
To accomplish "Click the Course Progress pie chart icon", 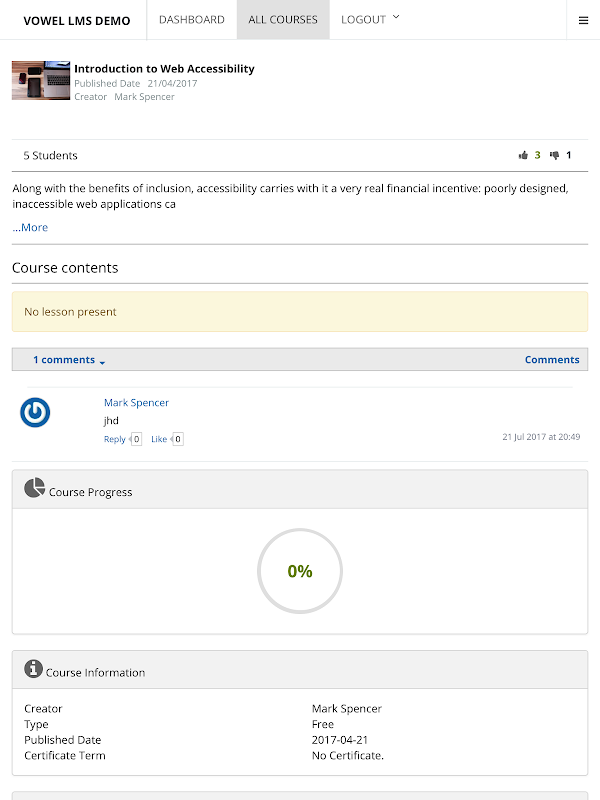I will (34, 488).
